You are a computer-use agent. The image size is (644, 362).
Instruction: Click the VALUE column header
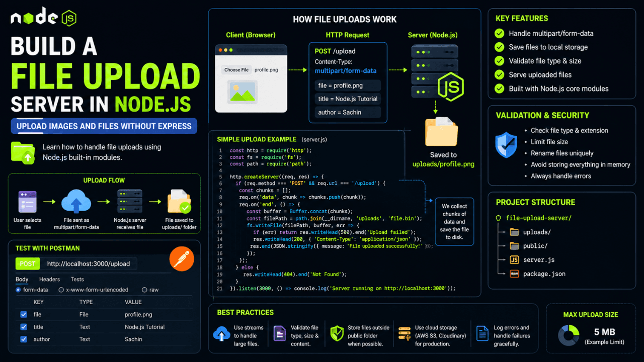click(133, 302)
